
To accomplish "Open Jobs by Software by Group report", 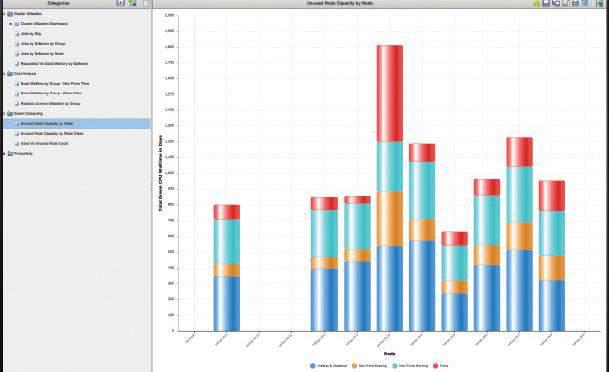I will (43, 44).
